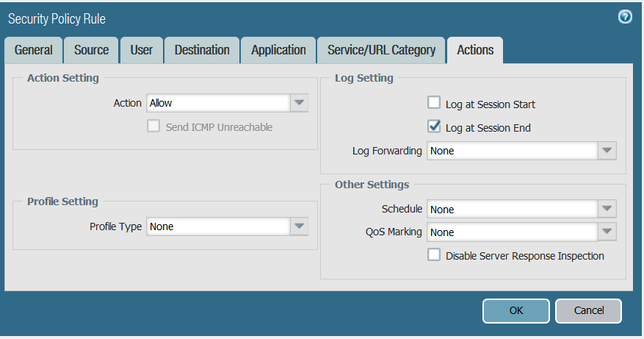Select the Destination tab
This screenshot has height=339, width=644.
point(202,50)
